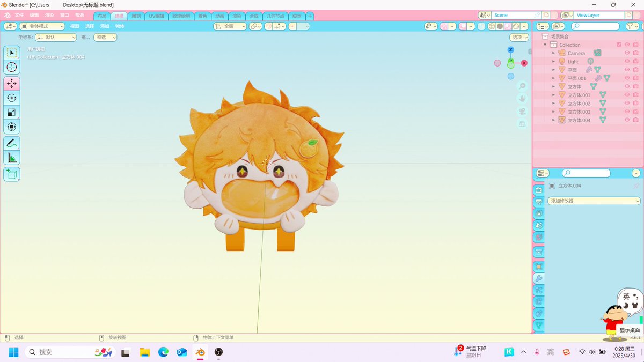
Task: Switch to solid viewport shading
Action: 500,26
